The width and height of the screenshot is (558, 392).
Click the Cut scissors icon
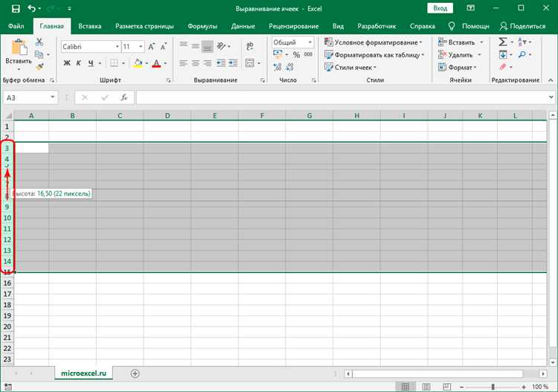point(39,42)
